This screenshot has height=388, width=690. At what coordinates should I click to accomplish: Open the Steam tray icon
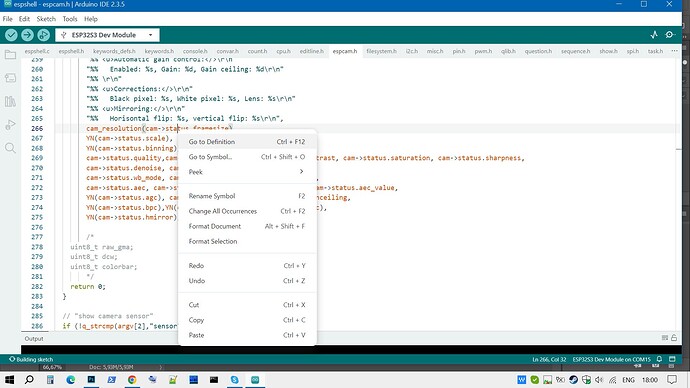(573, 380)
